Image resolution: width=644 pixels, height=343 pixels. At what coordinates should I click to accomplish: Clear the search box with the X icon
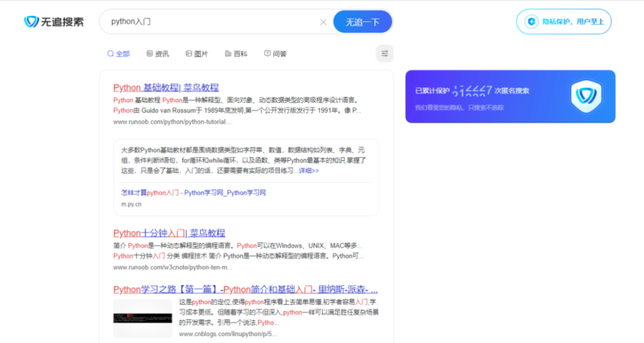click(x=323, y=22)
